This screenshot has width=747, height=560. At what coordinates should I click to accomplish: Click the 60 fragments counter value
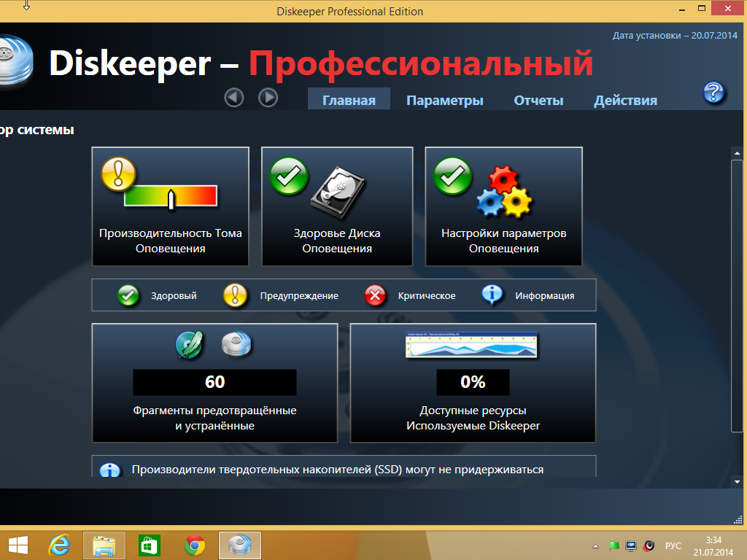[214, 382]
